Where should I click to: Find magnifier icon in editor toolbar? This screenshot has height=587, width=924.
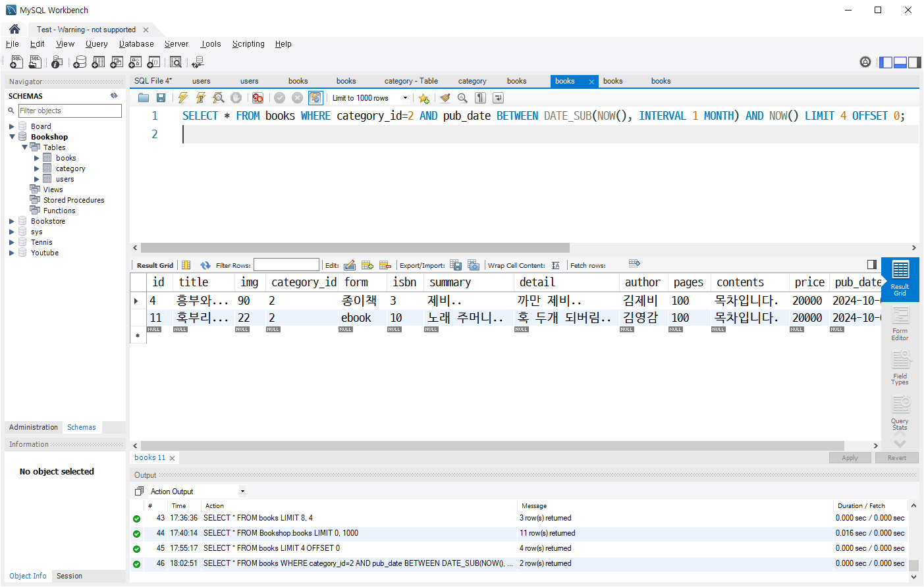462,98
